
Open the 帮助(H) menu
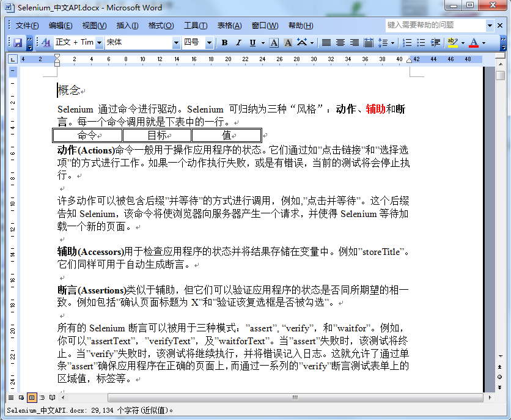(301, 26)
